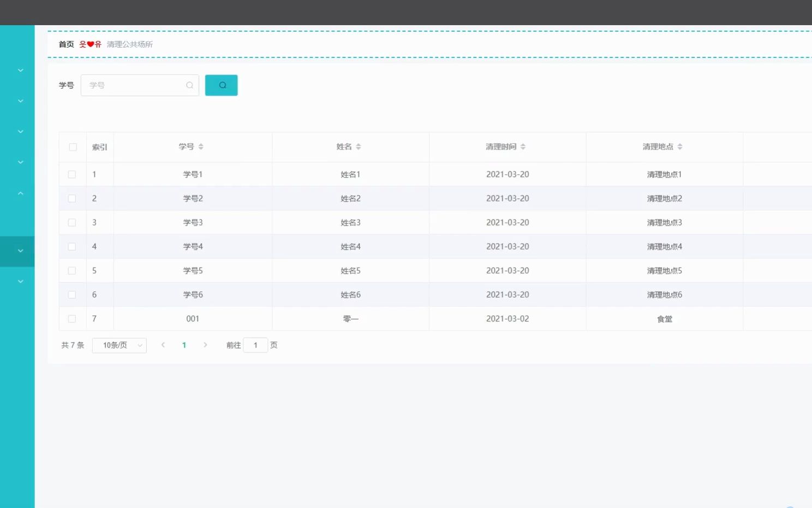812x508 pixels.
Task: Select cell 姓名6
Action: point(350,294)
